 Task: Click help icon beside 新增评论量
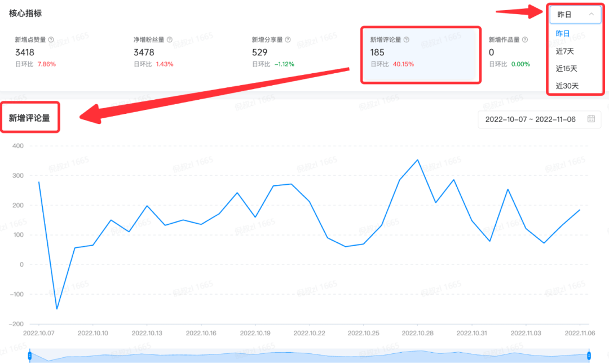point(406,40)
